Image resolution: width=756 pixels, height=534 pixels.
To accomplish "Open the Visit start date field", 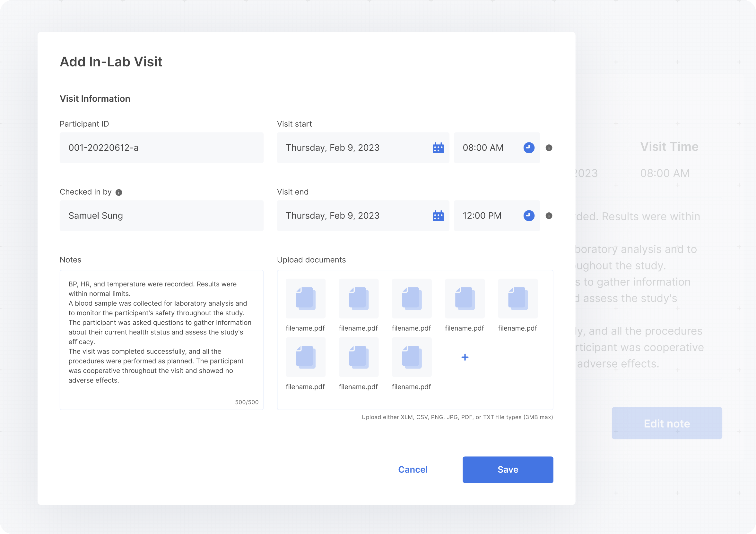I will coord(352,148).
